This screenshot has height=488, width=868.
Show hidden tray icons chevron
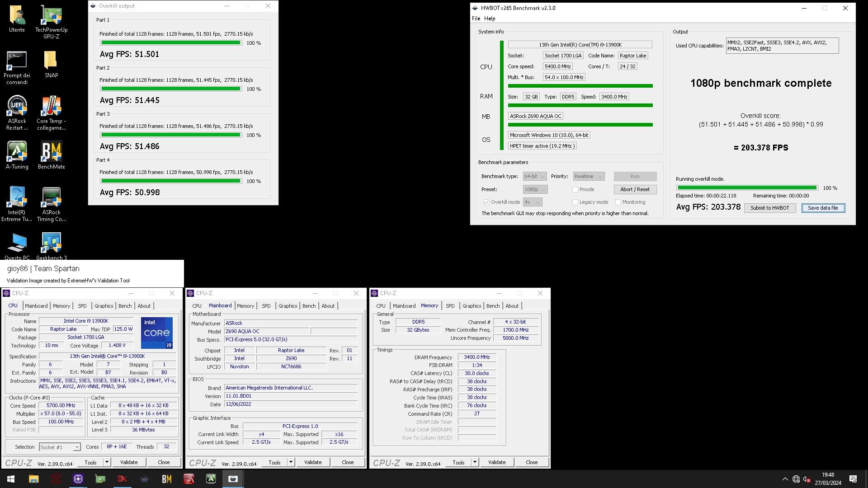click(x=785, y=479)
